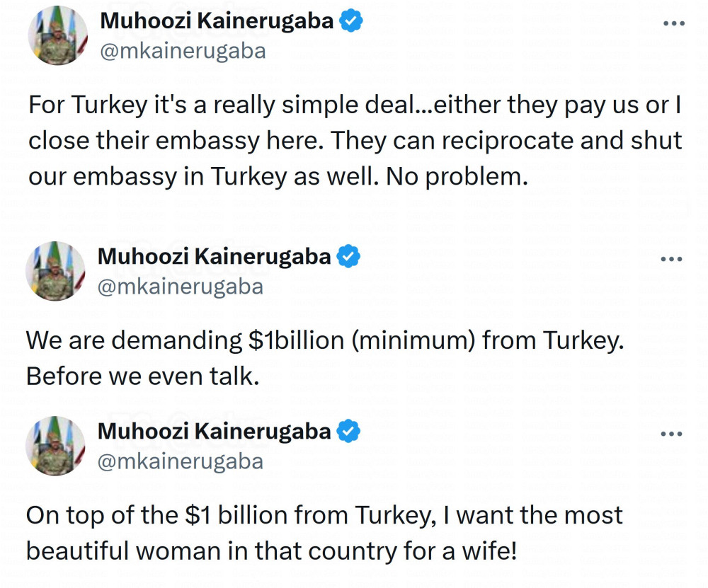Open the @mkainerugaba handle on the second tweet
This screenshot has height=588, width=708.
180,287
